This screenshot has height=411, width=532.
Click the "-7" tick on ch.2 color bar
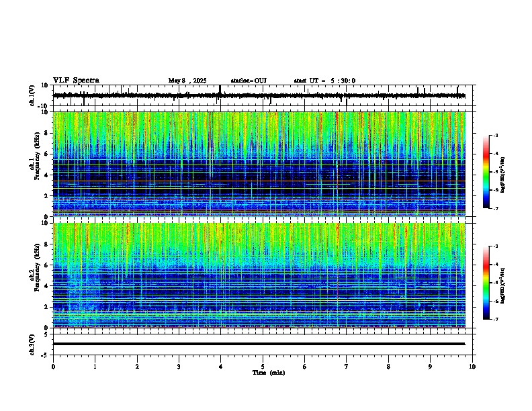point(495,319)
